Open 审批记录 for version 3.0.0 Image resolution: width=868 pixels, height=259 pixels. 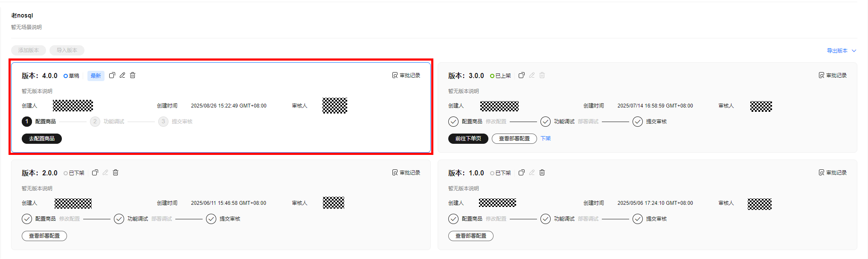tap(833, 76)
